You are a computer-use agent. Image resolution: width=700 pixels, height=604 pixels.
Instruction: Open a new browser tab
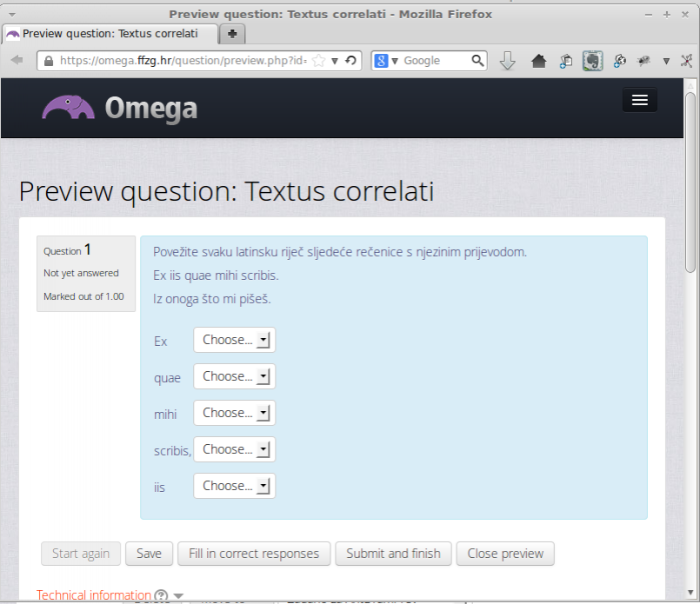(x=232, y=34)
